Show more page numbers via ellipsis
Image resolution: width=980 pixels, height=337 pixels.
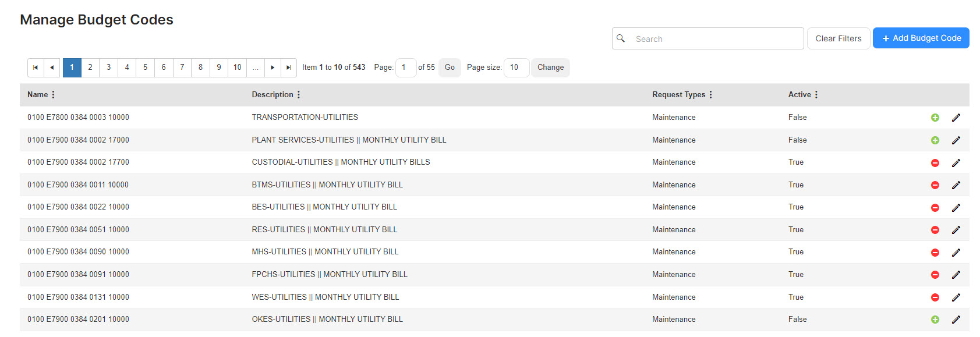click(256, 68)
